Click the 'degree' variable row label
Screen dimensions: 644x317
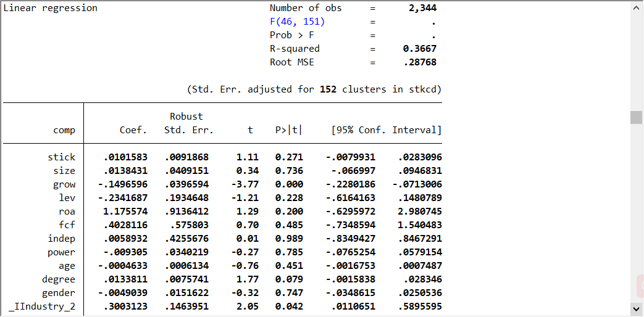coord(59,279)
